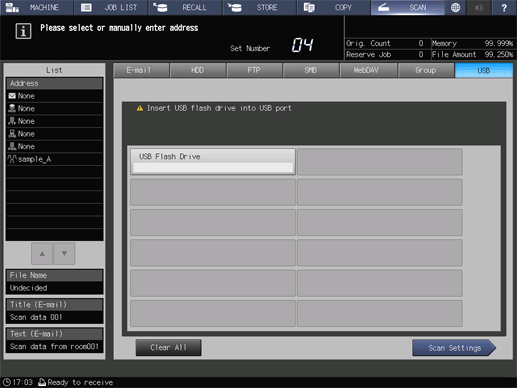
Task: Select the Group address tab
Action: coord(426,70)
